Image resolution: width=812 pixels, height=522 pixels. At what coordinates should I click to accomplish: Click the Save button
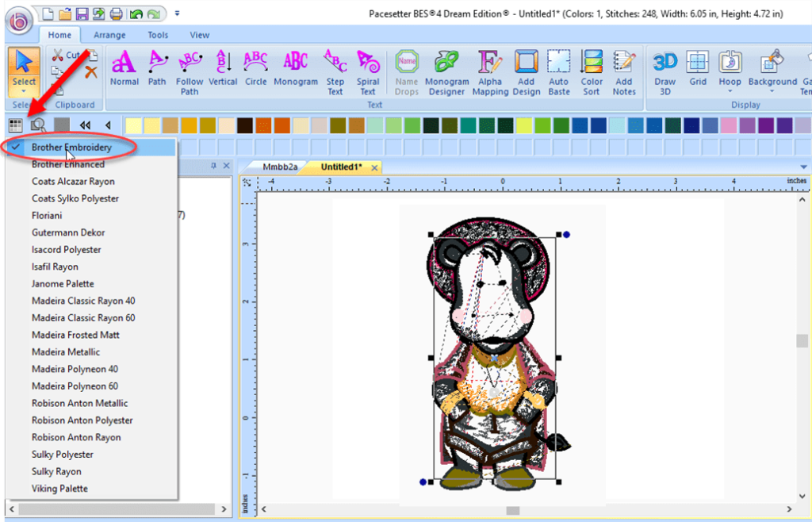point(82,13)
